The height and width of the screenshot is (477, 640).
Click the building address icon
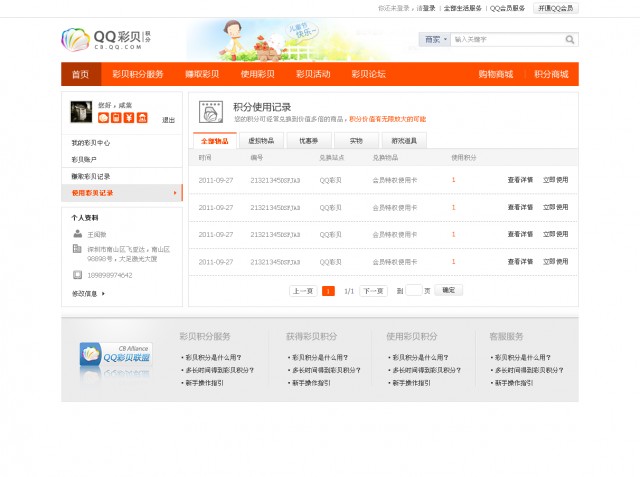(77, 248)
